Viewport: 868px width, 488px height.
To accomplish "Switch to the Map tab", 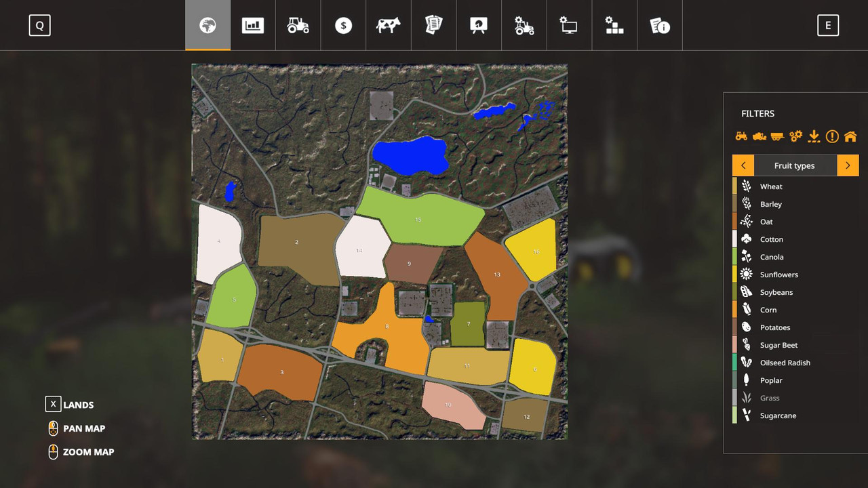I will [x=208, y=25].
